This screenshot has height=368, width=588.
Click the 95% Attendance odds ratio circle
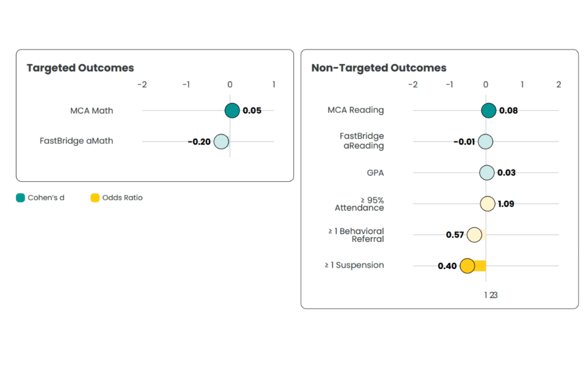coord(488,204)
